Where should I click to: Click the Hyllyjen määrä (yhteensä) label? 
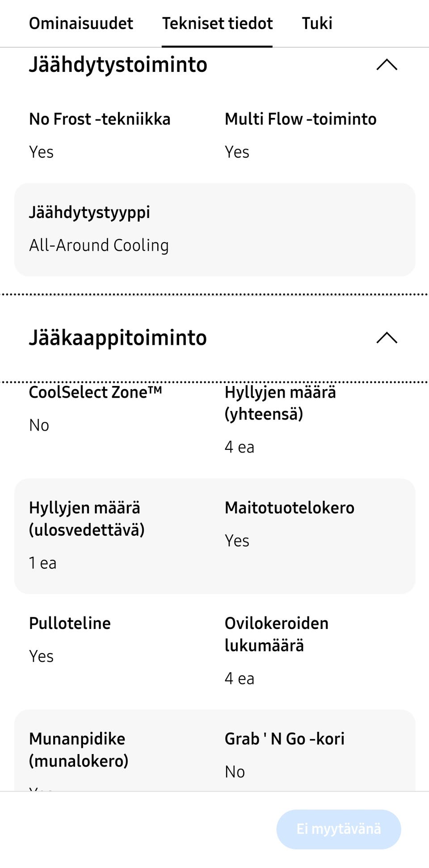point(280,403)
